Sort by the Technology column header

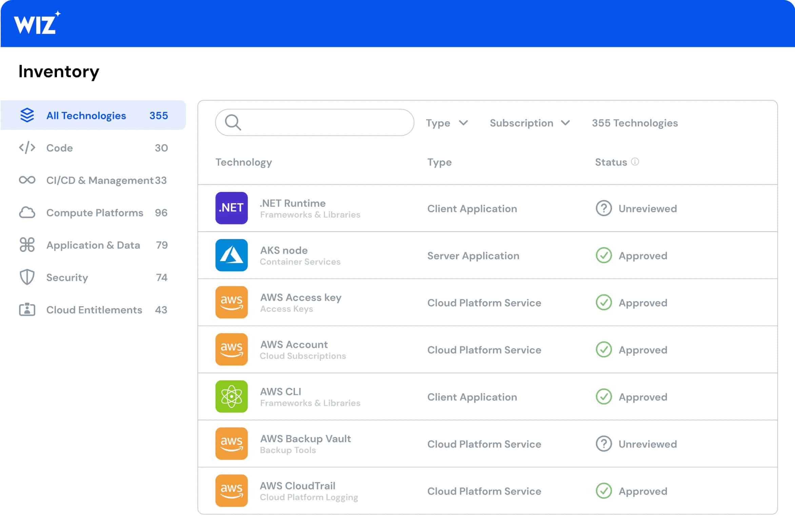243,162
